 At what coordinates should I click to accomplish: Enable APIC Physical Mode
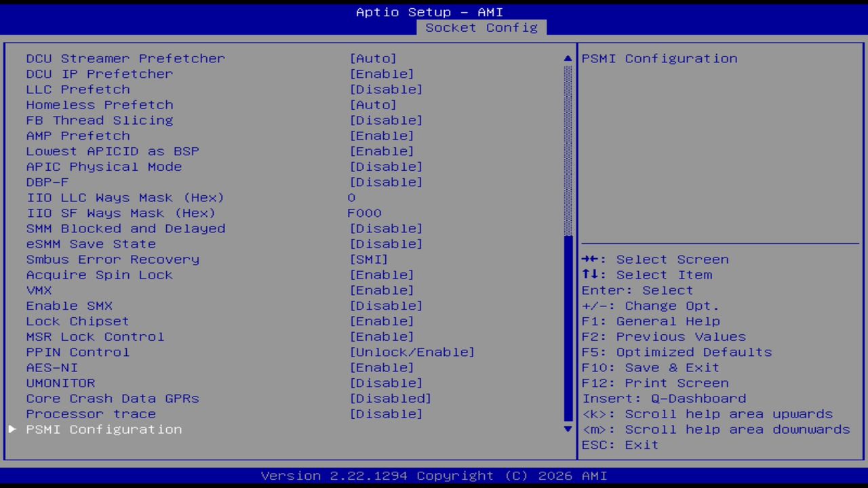[x=104, y=166]
